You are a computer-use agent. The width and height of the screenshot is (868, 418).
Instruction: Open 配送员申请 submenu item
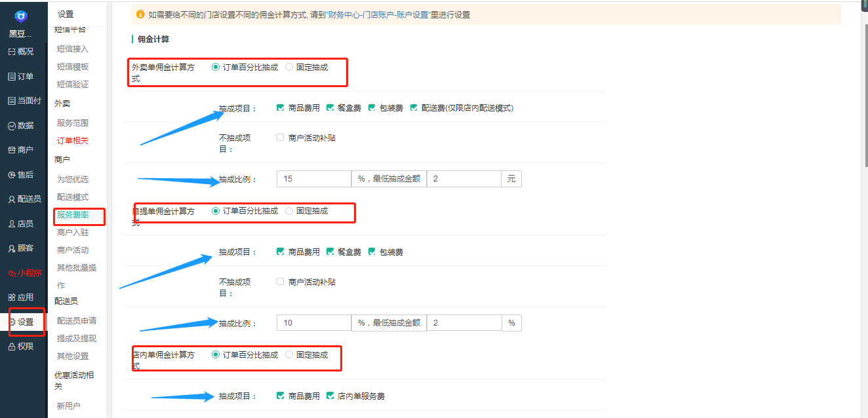click(77, 321)
